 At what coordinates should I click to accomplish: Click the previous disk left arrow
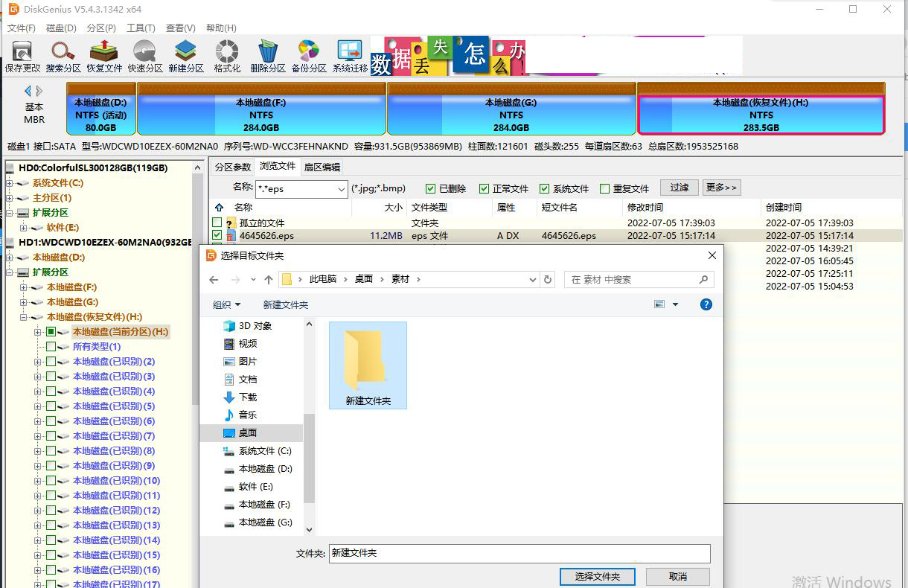pos(28,91)
